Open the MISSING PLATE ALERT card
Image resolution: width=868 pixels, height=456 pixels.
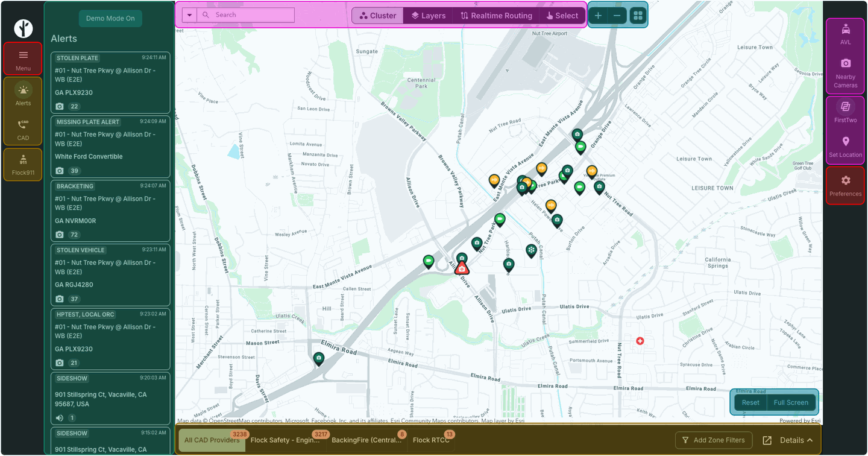coord(110,147)
